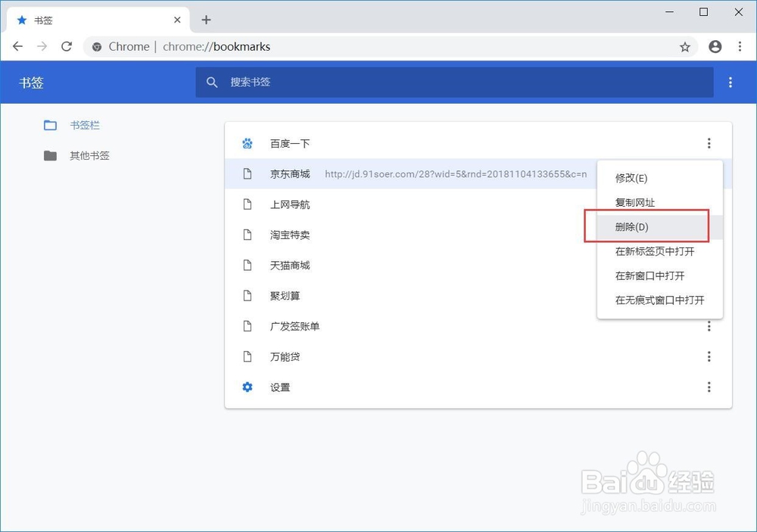Close the Chrome window
757x532 pixels.
tap(738, 12)
